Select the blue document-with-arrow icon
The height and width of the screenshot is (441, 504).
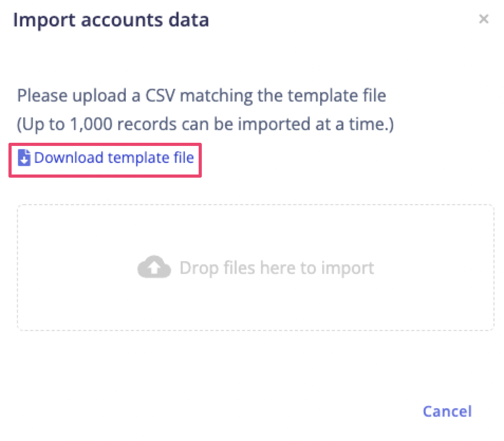[x=24, y=158]
